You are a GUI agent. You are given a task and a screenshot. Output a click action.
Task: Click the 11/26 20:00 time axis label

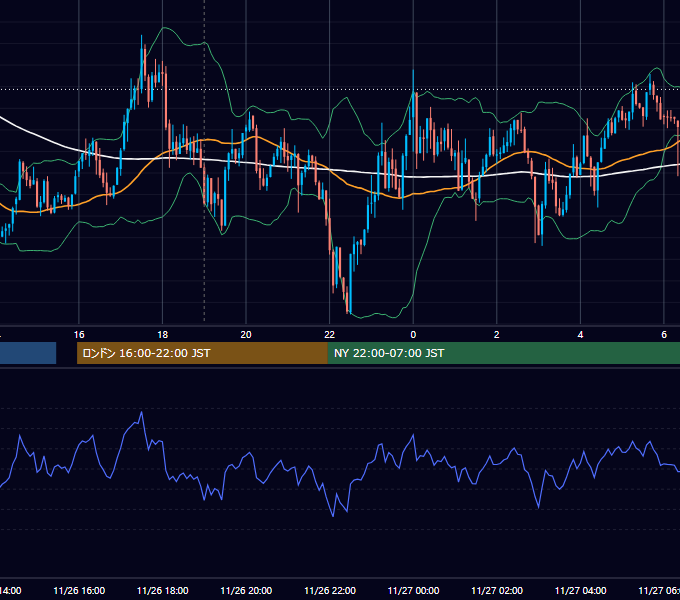pos(246,591)
